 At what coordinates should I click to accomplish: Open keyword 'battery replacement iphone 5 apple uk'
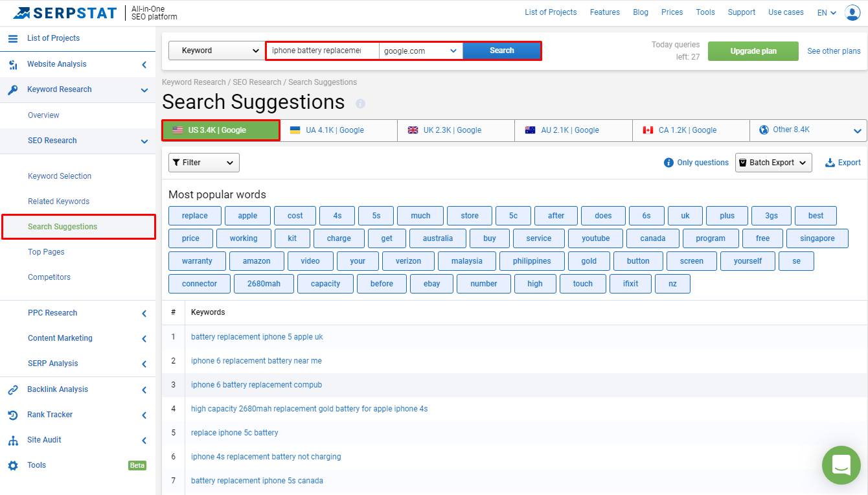(x=257, y=337)
